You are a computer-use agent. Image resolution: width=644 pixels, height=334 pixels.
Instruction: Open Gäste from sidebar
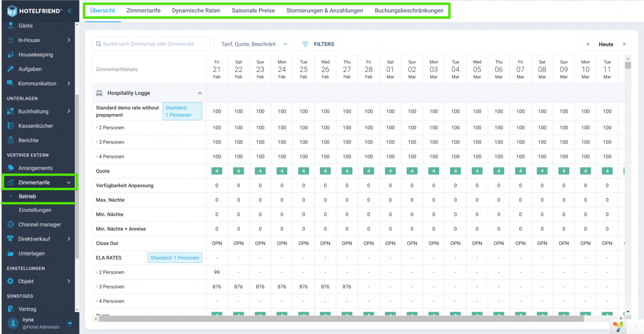click(25, 26)
